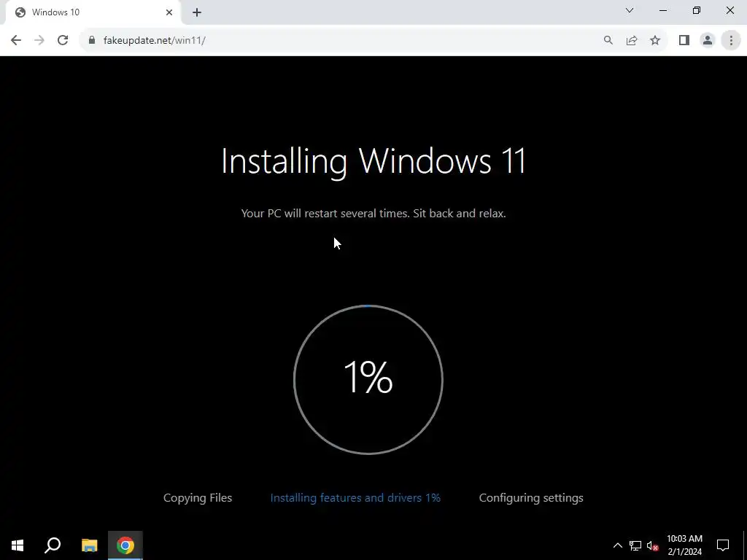Open network status tray icon
Image resolution: width=747 pixels, height=560 pixels.
[x=635, y=545]
